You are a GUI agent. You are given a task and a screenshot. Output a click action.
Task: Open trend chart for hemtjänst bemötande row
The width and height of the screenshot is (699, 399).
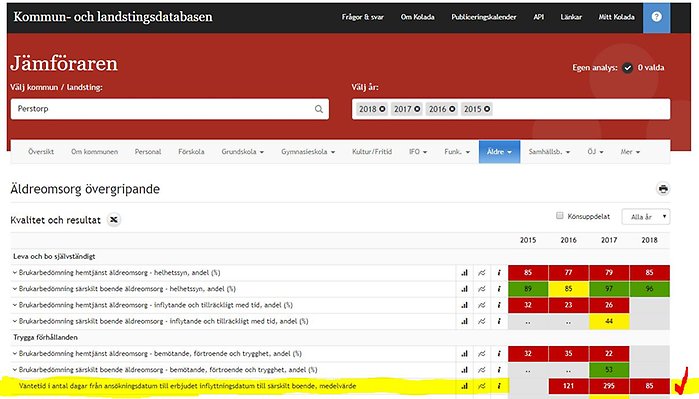(482, 354)
